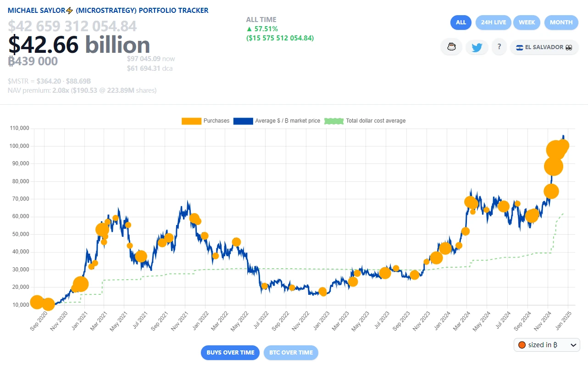
Task: Click the '$97 045.09 now' price
Action: [151, 59]
